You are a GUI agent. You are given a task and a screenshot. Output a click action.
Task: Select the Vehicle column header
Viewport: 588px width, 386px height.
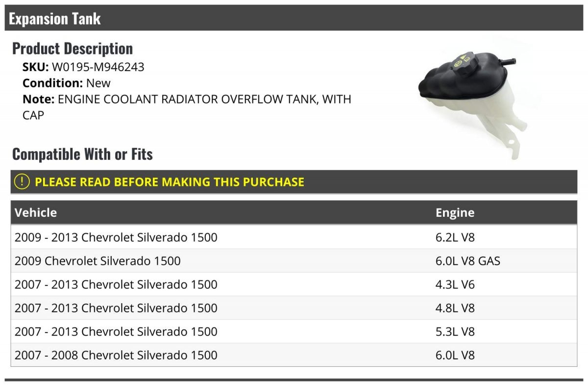coord(36,212)
